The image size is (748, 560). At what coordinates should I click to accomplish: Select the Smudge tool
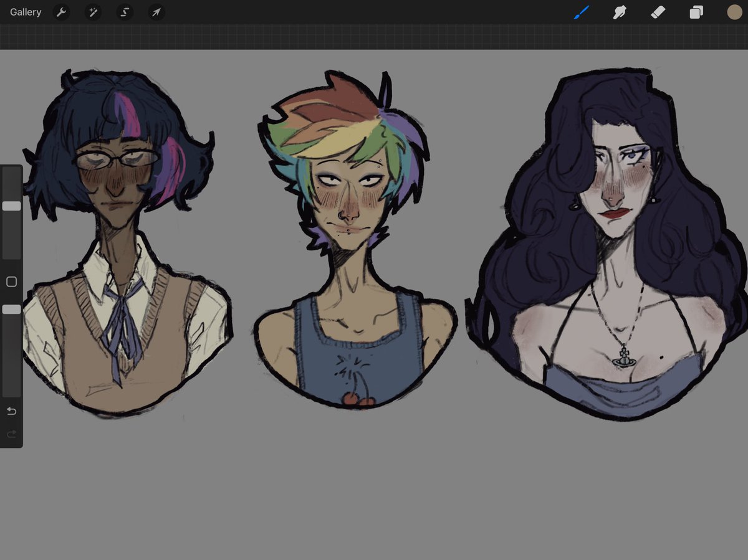620,12
